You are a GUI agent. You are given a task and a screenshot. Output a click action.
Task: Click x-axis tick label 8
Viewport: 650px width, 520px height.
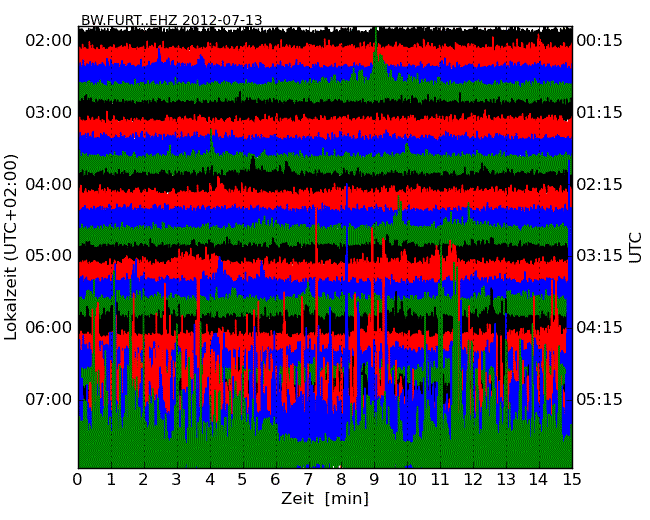tap(342, 479)
